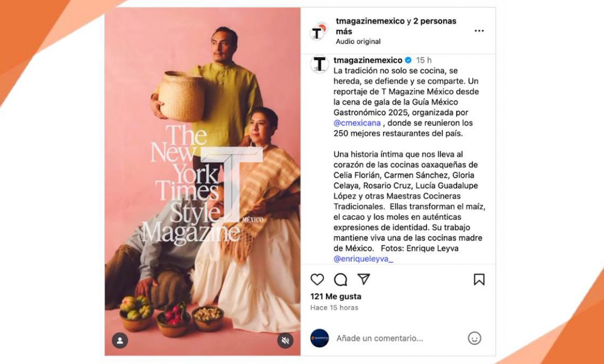Share the post with the paper plane icon
The height and width of the screenshot is (364, 604).
tap(363, 279)
